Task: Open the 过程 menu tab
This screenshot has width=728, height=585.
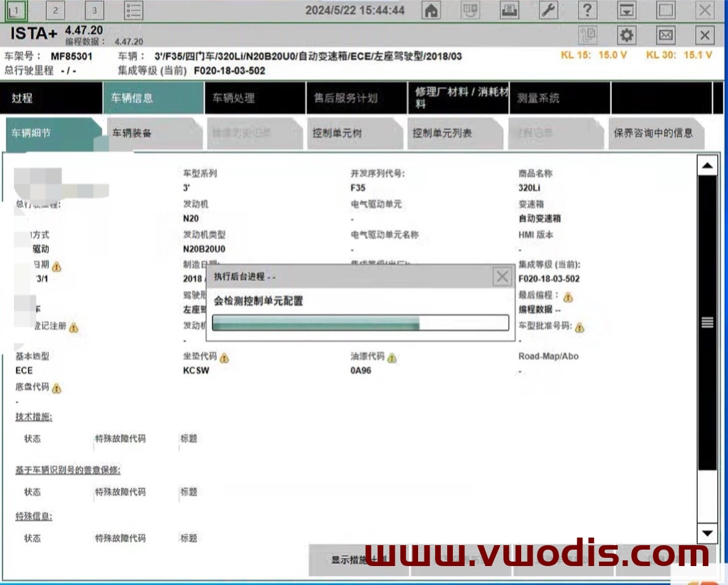Action: coord(51,98)
